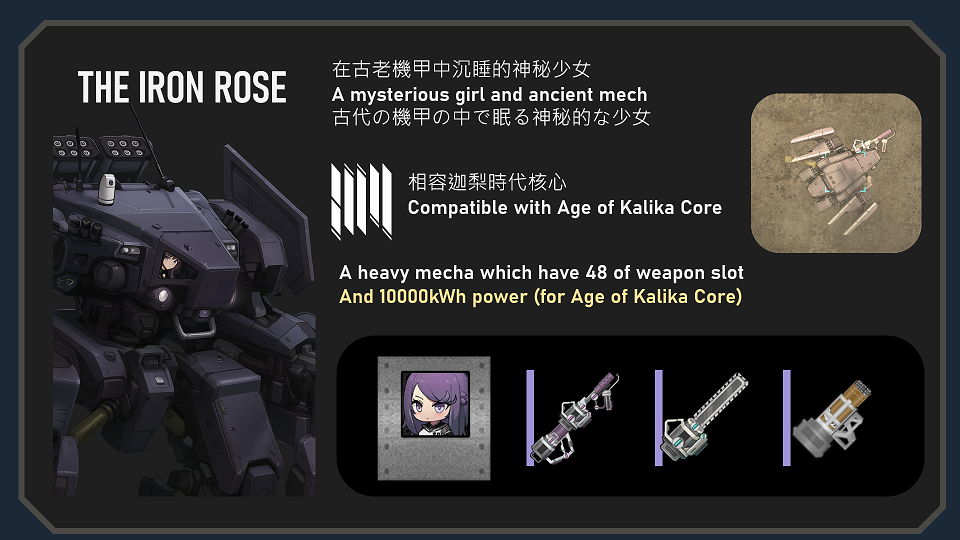Viewport: 960px width, 540px height.
Task: Click the purple bar beside cannon
Action: (787, 418)
